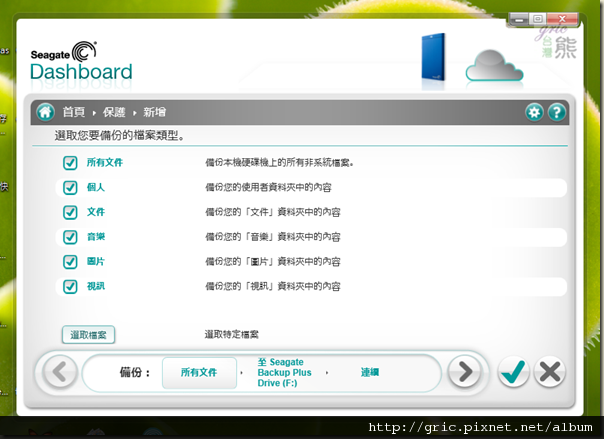Viewport: 604px width, 439px height.
Task: Click the 備份您的「圖片」資料夾中的內容 description
Action: (273, 262)
